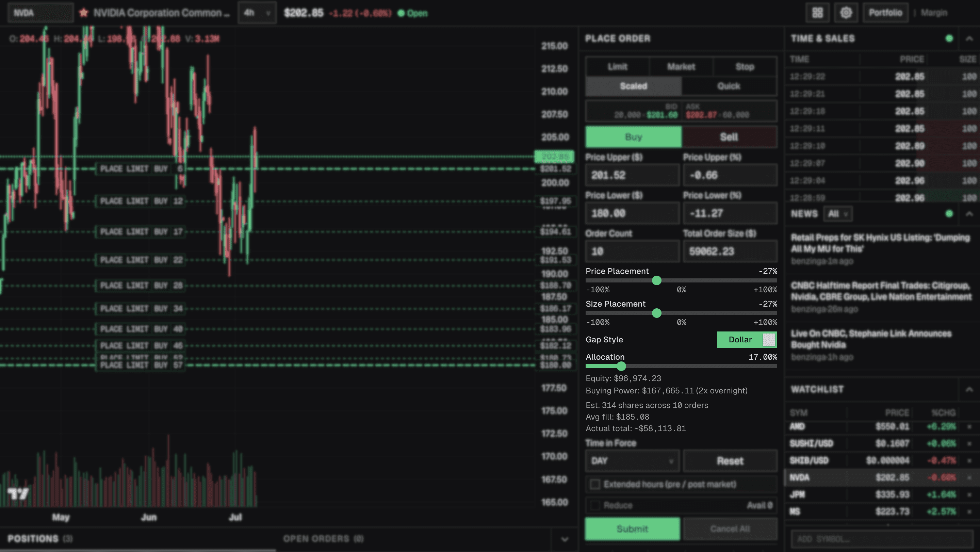Choose the Sell side button

729,137
